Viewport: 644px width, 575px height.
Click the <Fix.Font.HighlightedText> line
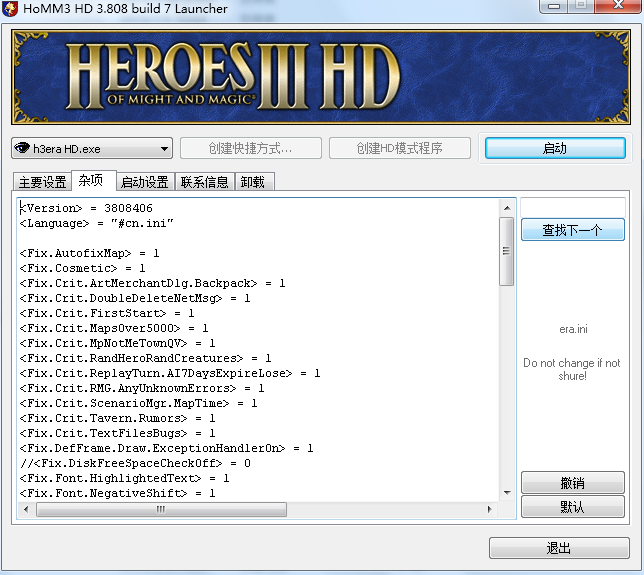pos(124,478)
